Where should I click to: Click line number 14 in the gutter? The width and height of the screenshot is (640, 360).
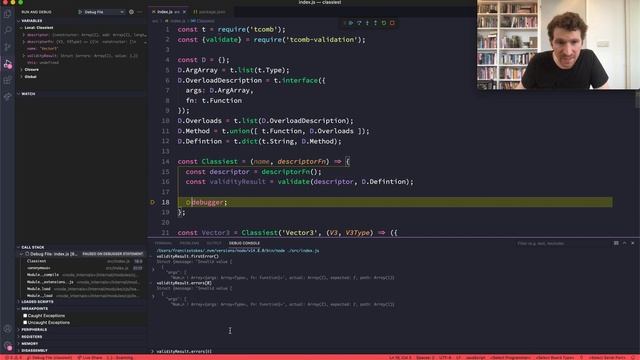coord(165,162)
